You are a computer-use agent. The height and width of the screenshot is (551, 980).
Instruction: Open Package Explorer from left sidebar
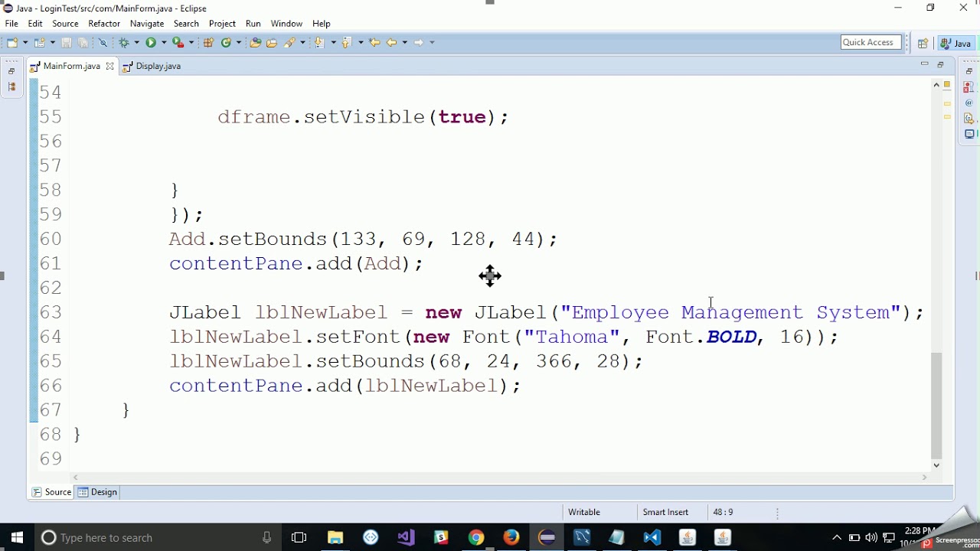click(11, 87)
